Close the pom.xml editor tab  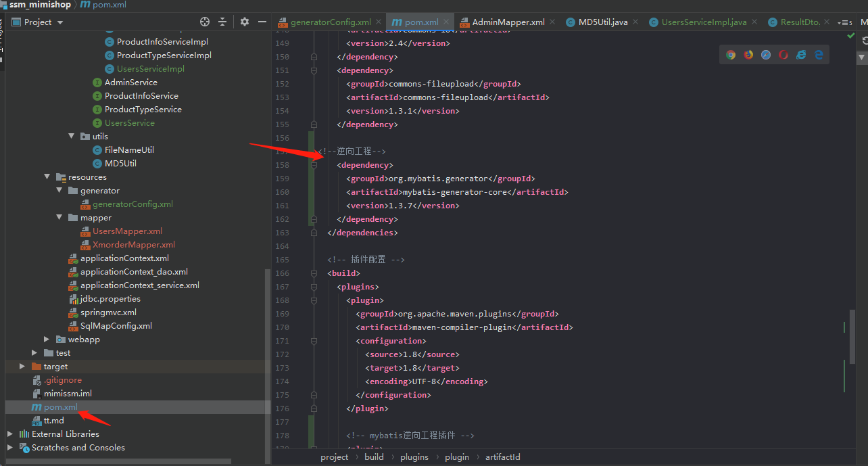[x=447, y=22]
